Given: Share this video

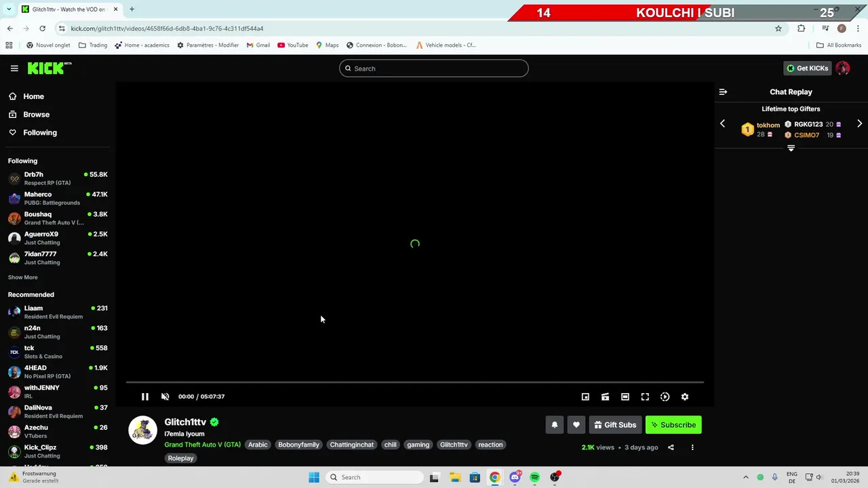Looking at the screenshot, I should pyautogui.click(x=671, y=447).
